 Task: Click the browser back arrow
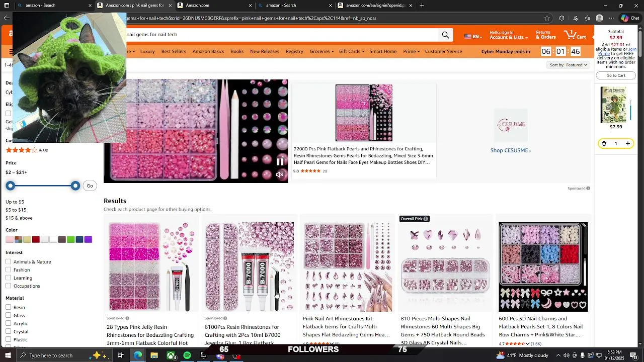pos(6,18)
